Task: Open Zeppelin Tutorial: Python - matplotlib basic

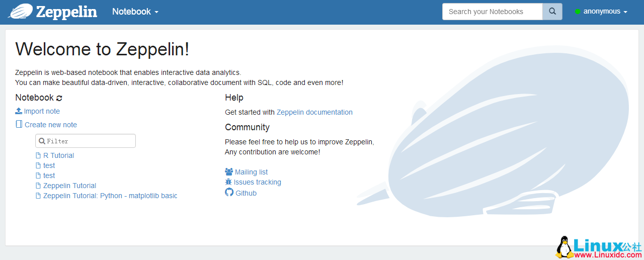Action: 110,196
